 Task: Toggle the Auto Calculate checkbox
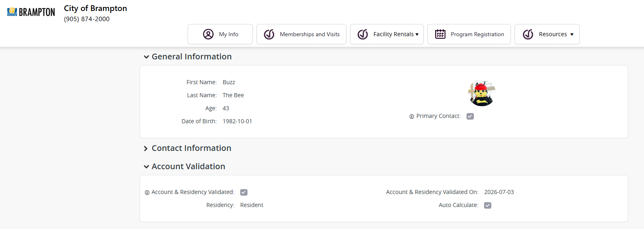pos(488,205)
